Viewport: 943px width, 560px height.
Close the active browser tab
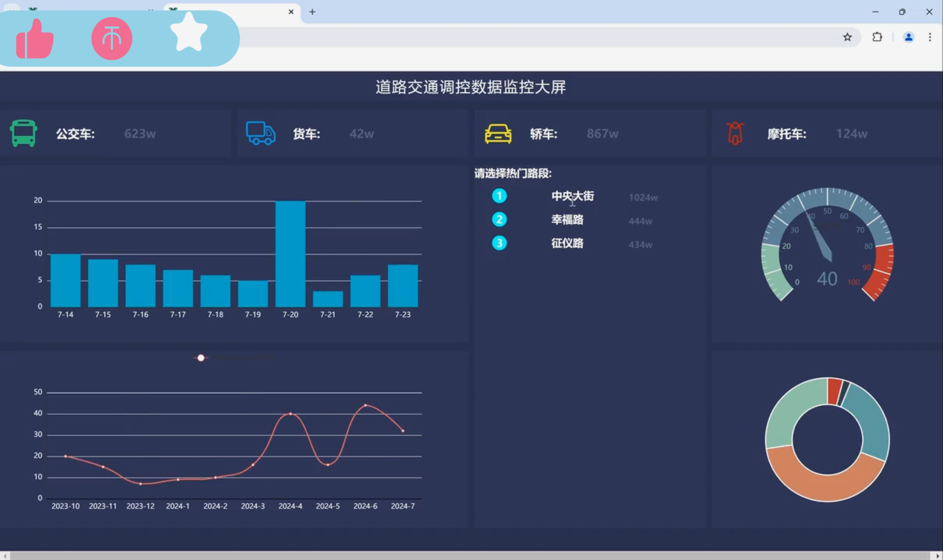click(x=291, y=12)
